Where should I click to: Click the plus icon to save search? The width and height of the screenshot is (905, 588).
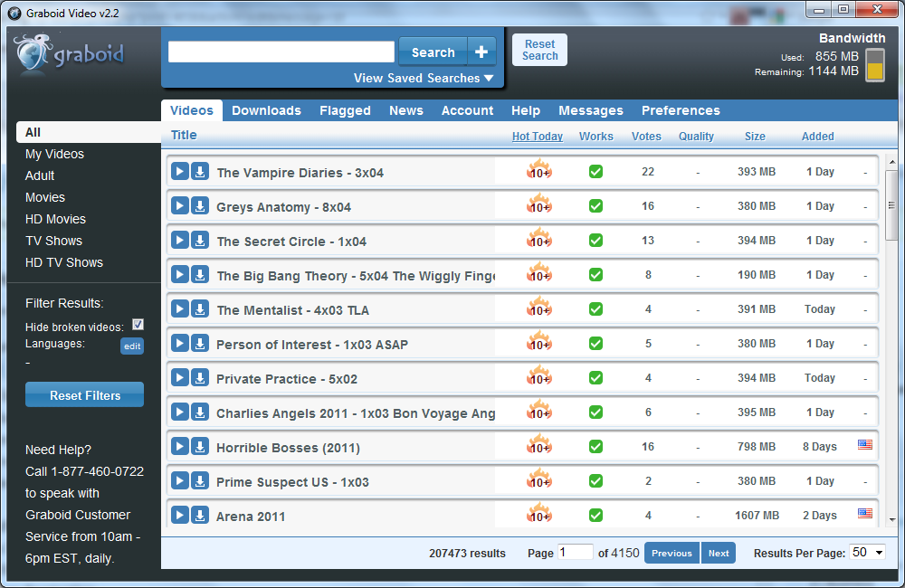click(x=481, y=52)
